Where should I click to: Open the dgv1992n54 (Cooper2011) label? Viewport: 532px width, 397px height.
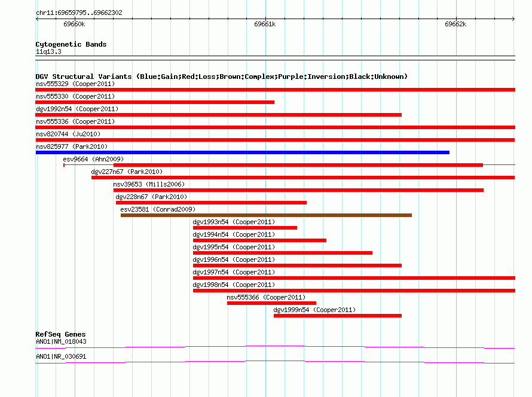click(77, 109)
